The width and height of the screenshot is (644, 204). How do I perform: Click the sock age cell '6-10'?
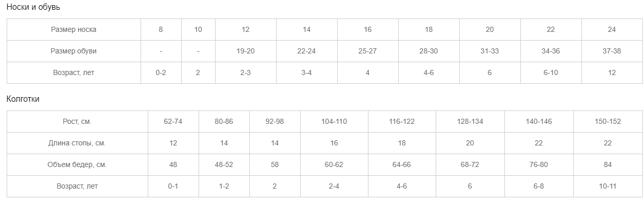[x=551, y=72]
